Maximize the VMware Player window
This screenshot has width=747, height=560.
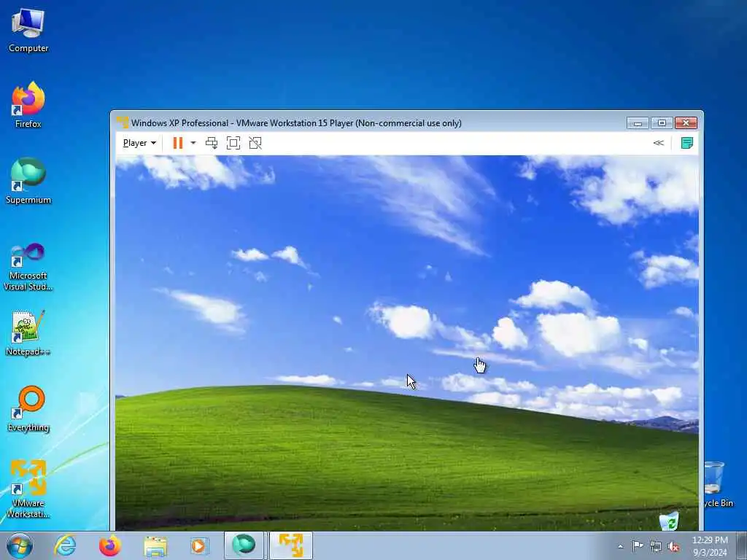[x=662, y=122]
